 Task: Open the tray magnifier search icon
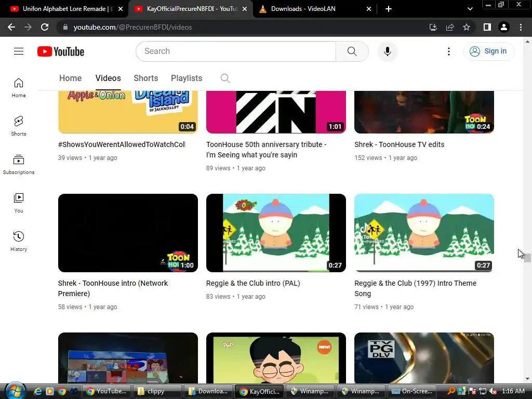451,391
